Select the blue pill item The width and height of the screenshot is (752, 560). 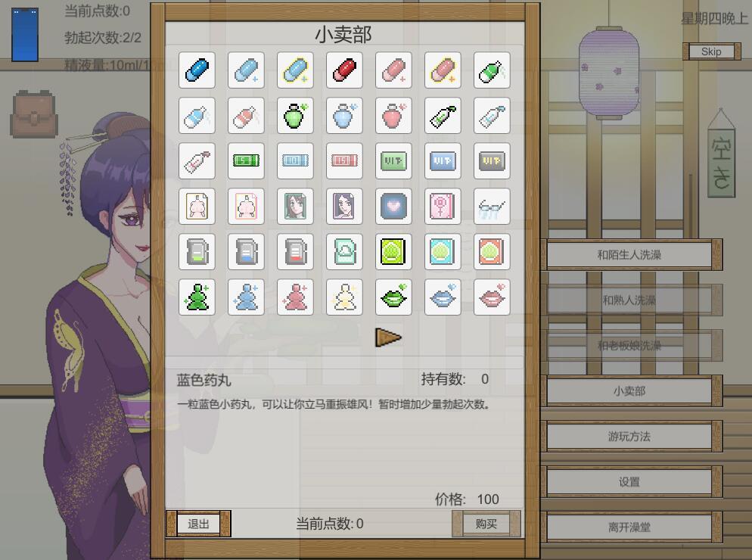click(x=197, y=70)
